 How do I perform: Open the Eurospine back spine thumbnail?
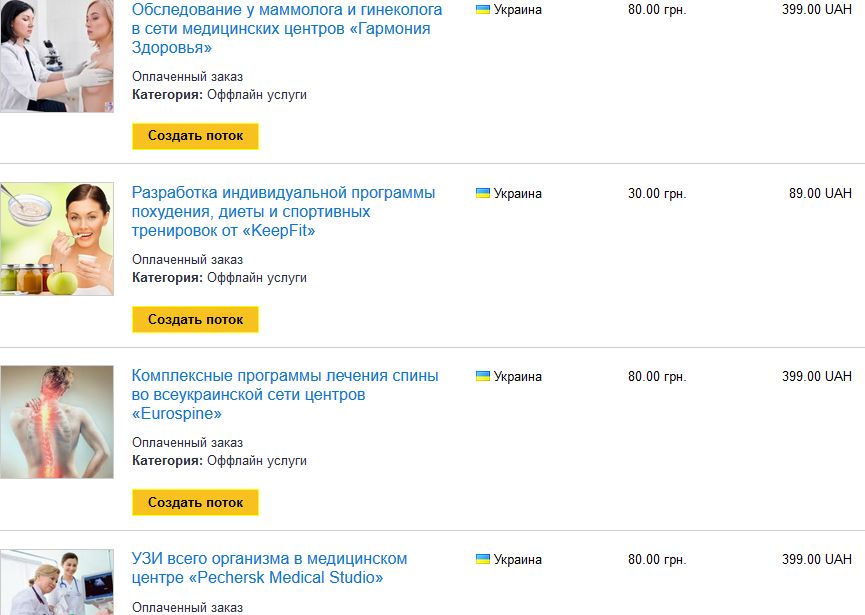57,422
